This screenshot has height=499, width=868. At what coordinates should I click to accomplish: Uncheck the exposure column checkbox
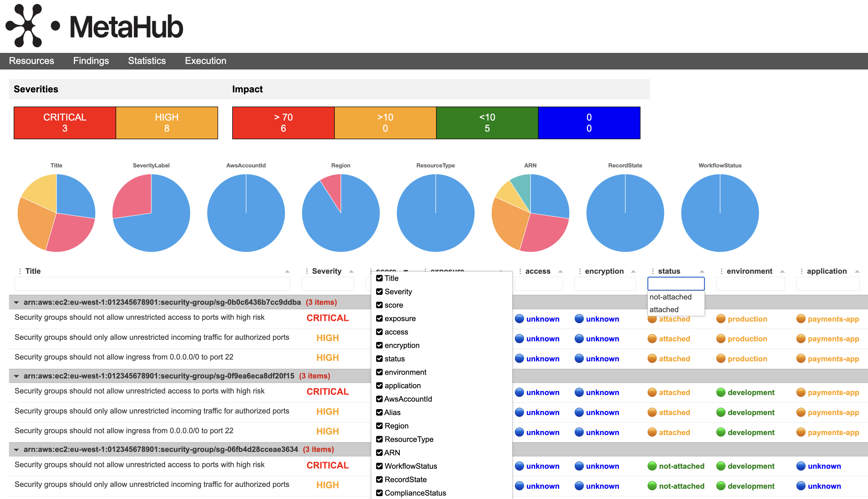pos(379,318)
